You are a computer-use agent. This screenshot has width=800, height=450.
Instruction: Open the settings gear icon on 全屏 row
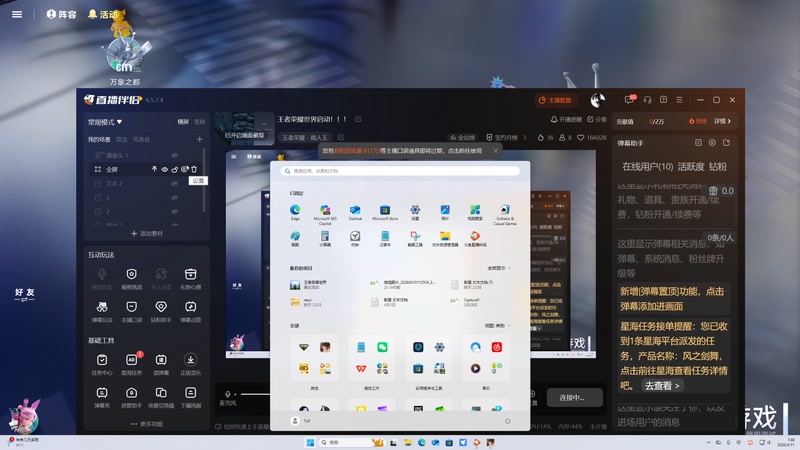[184, 169]
